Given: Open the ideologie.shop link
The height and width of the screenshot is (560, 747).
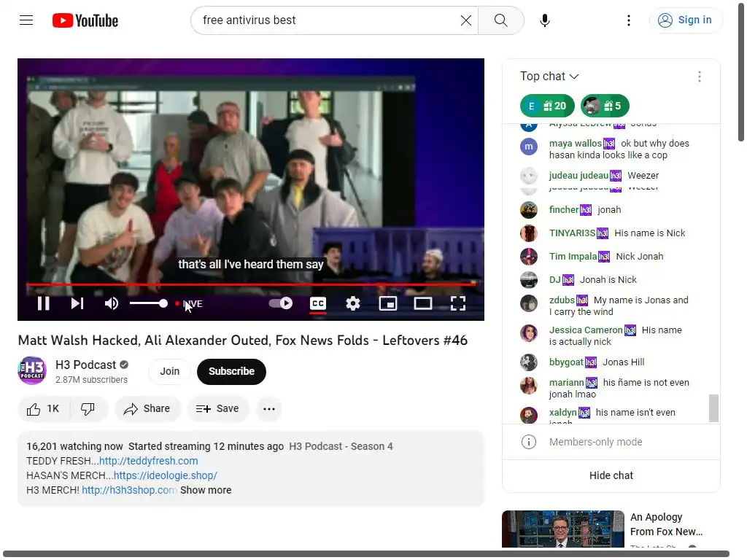Looking at the screenshot, I should tap(166, 475).
